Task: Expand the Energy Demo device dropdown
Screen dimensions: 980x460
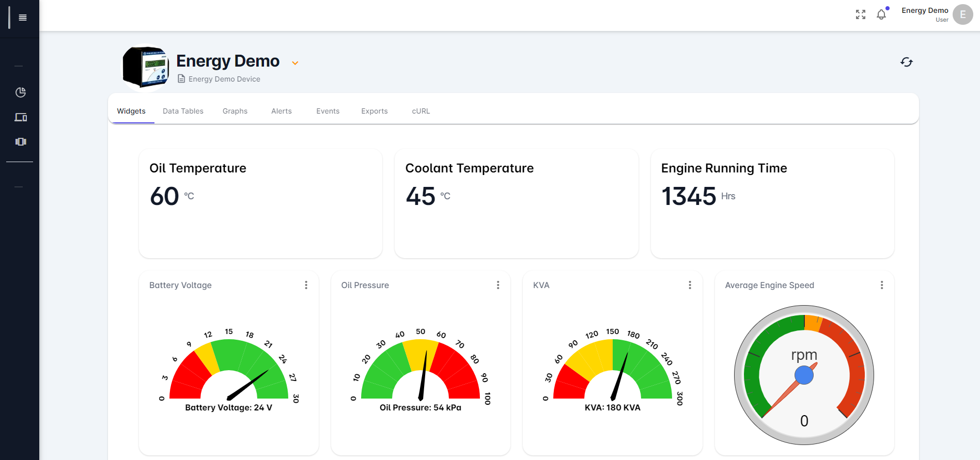Action: (x=295, y=63)
